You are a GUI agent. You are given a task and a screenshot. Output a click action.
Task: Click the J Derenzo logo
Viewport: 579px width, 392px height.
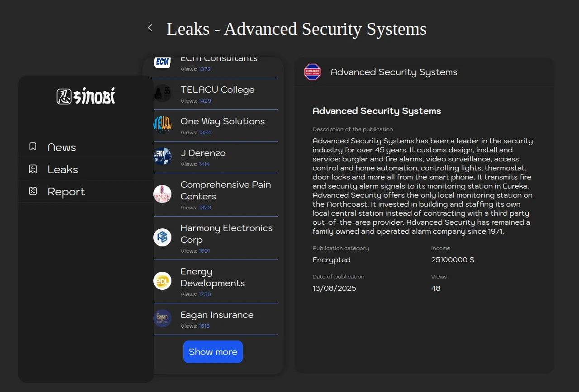tap(162, 156)
